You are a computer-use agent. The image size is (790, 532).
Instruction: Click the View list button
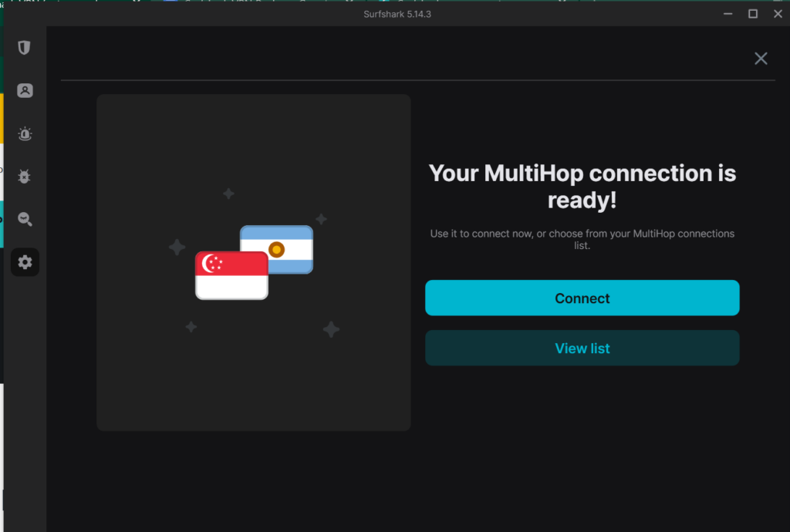pyautogui.click(x=582, y=348)
